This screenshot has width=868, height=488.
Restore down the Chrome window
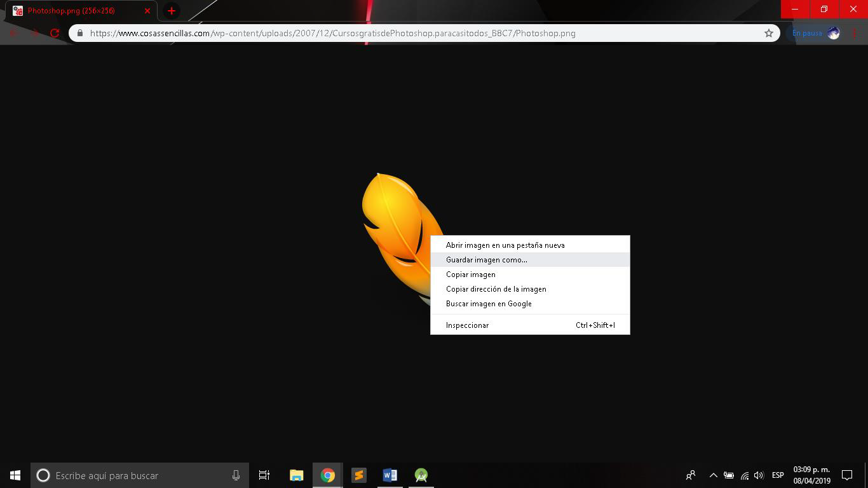(x=824, y=10)
